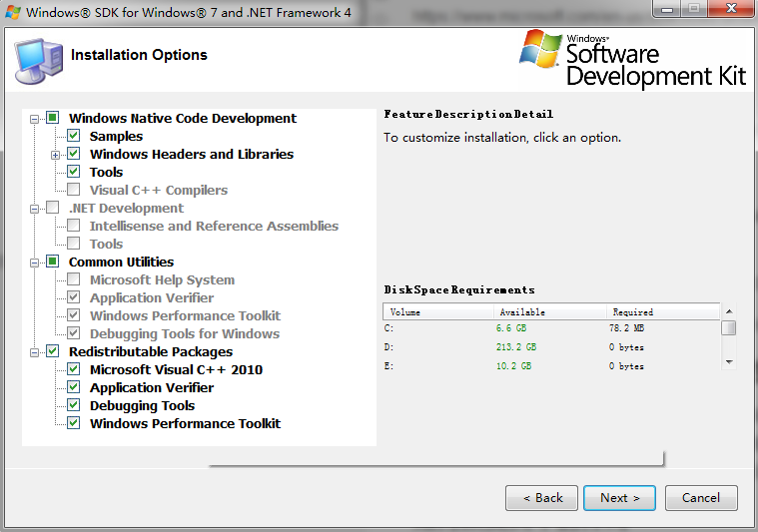This screenshot has width=758, height=532.
Task: Close the SDK setup window
Action: tap(731, 9)
